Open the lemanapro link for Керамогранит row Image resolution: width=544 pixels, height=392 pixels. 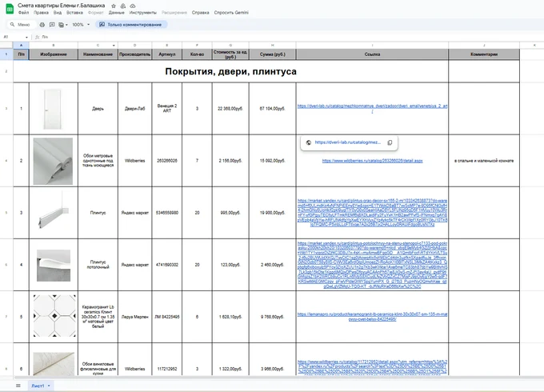click(x=372, y=317)
